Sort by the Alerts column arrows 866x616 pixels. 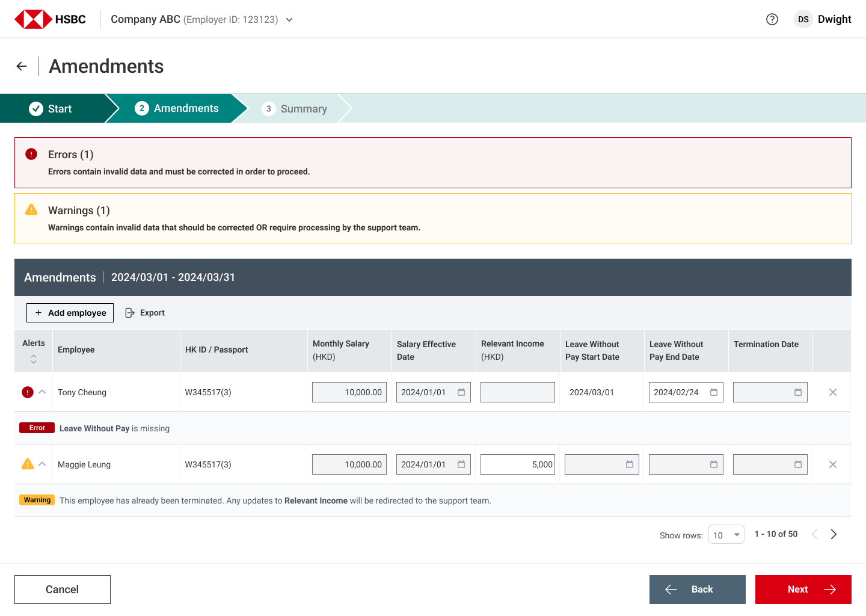coord(34,359)
